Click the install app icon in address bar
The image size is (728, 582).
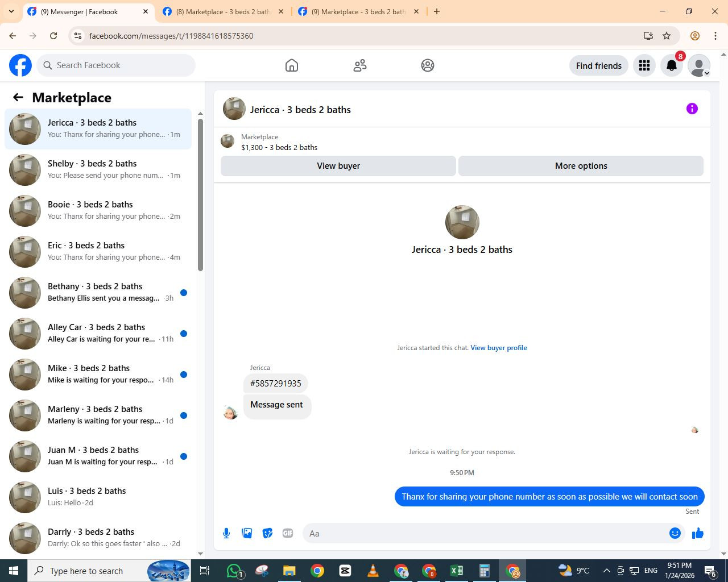648,36
